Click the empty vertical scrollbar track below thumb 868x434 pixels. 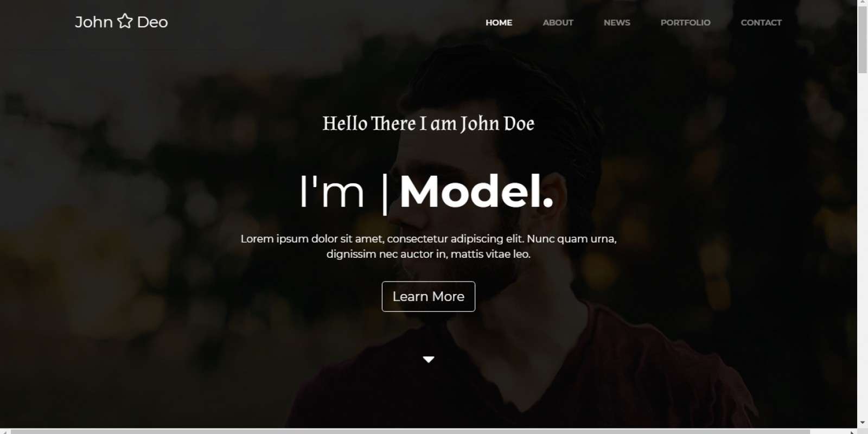[x=863, y=244]
